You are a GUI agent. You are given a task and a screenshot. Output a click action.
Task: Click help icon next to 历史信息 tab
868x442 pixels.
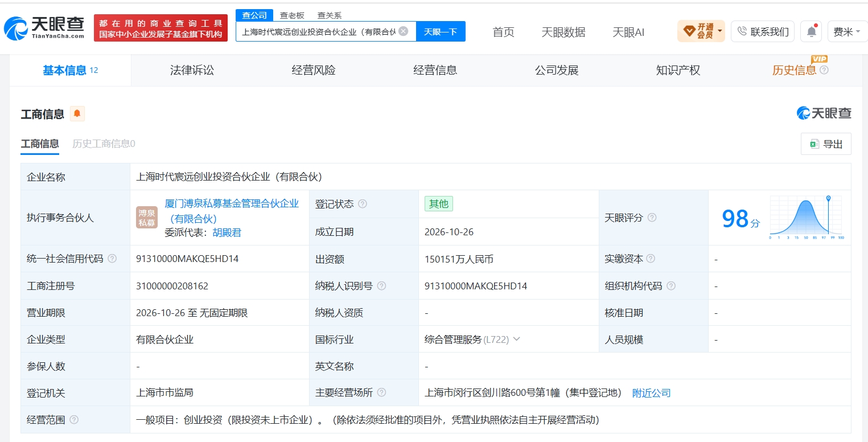pyautogui.click(x=824, y=70)
